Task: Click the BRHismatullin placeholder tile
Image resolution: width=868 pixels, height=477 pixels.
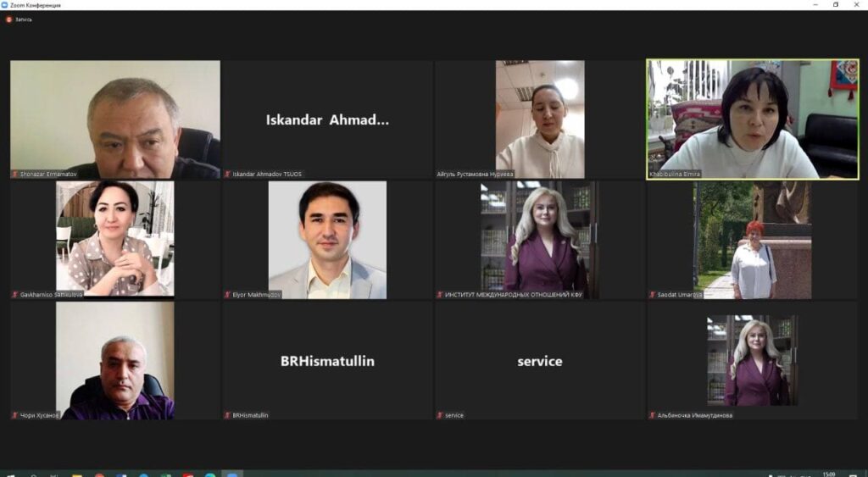Action: [x=328, y=361]
